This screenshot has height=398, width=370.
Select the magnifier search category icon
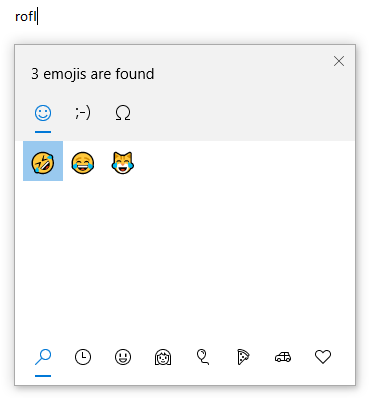(43, 357)
